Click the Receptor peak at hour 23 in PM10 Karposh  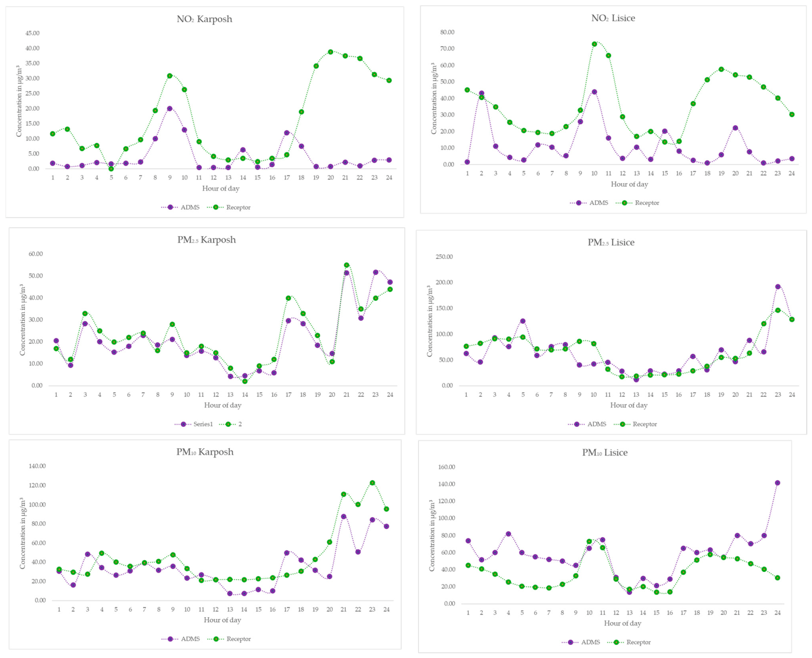pos(372,483)
